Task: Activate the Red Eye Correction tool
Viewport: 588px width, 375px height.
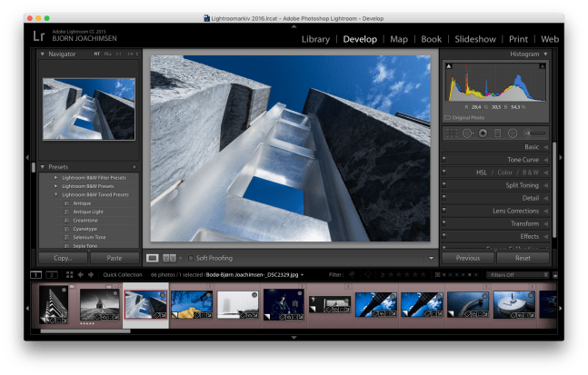Action: (x=483, y=133)
